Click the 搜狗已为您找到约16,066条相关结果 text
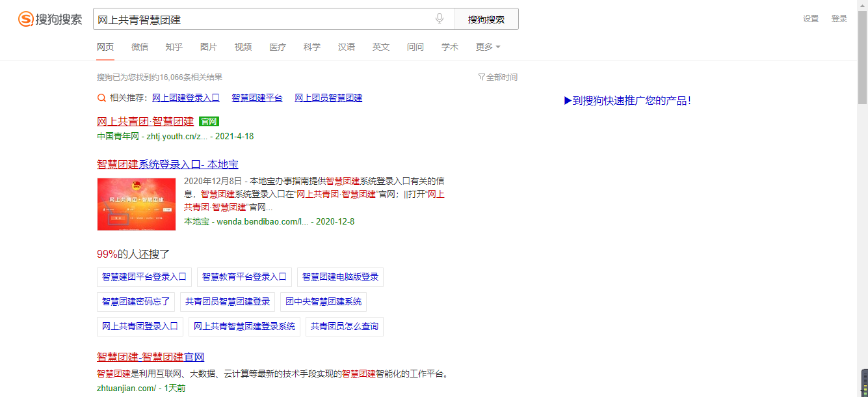The width and height of the screenshot is (868, 397). tap(159, 77)
